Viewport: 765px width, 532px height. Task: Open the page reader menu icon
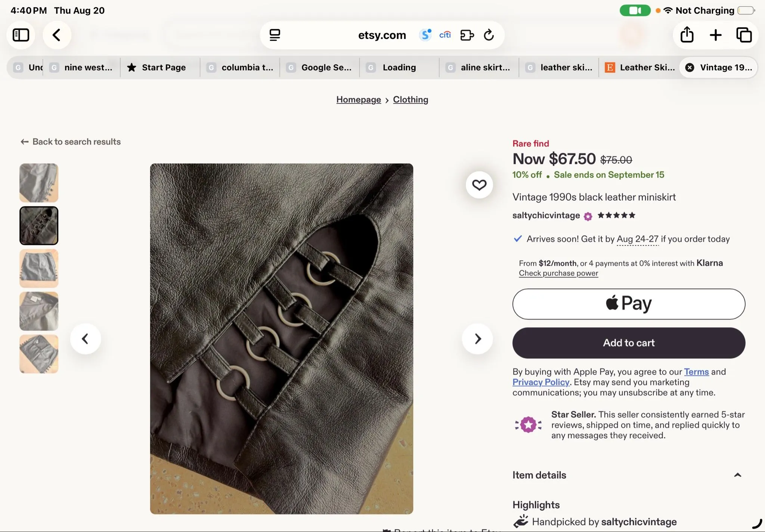(x=275, y=35)
